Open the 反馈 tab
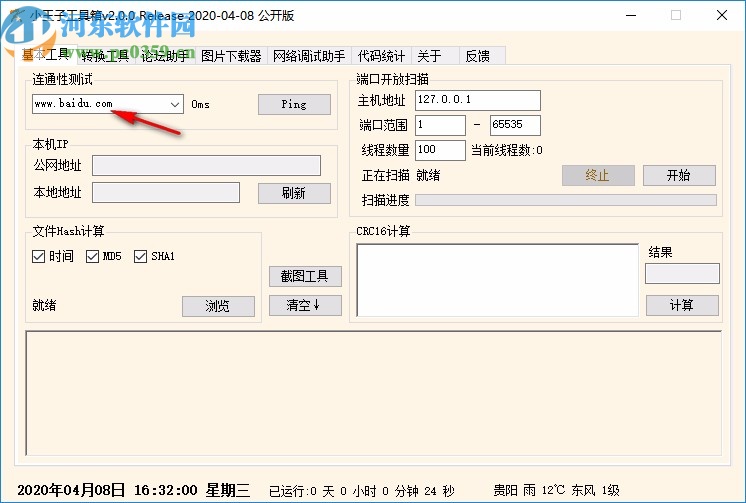The image size is (746, 503). [482, 56]
